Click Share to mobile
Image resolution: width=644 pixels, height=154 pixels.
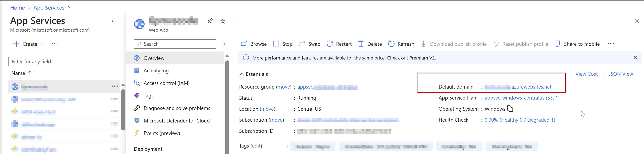pyautogui.click(x=577, y=44)
